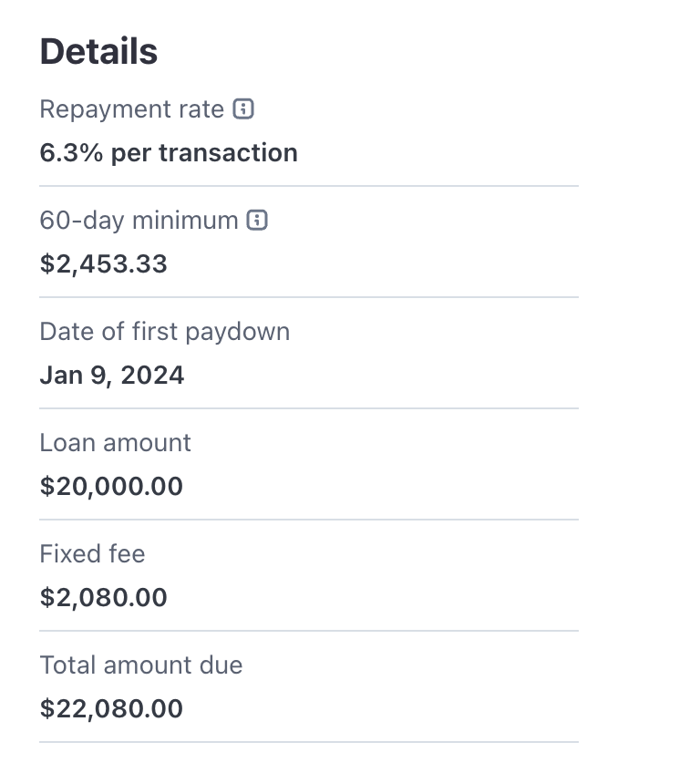Select the Date of first paydown label
This screenshot has width=700, height=773.
click(x=165, y=331)
